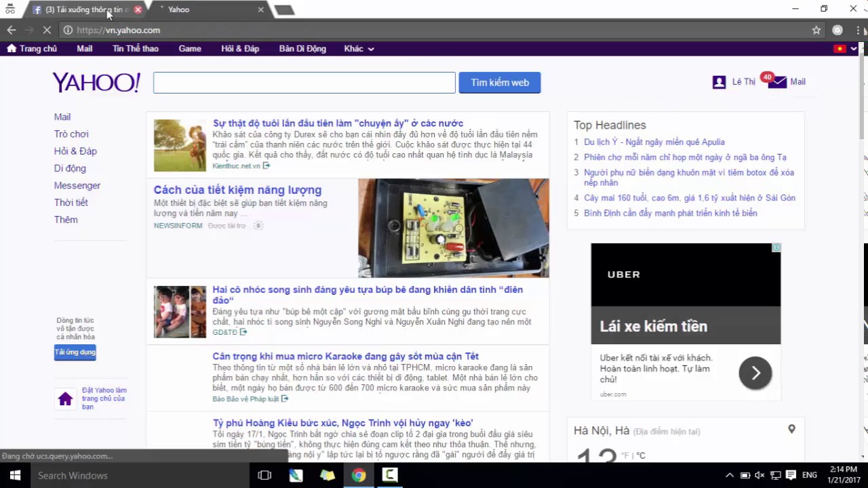Open the circuit board article thumbnail
Screen dimensions: 868x488
click(454, 228)
